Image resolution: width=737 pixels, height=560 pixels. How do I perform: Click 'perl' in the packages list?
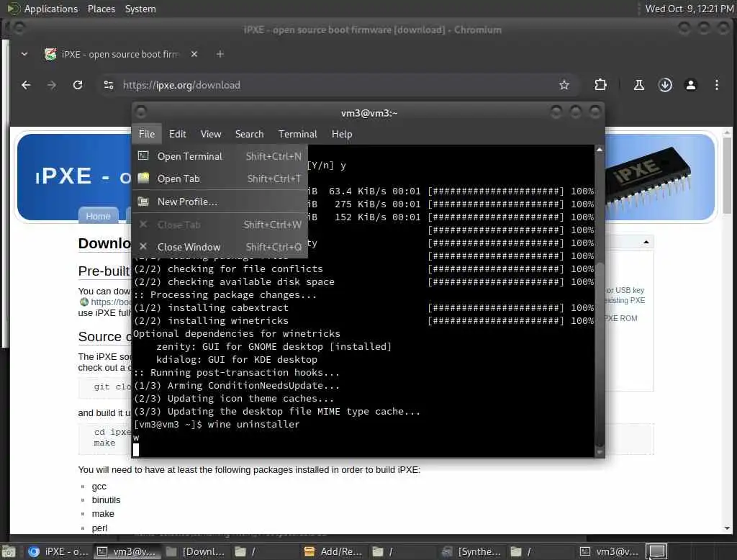pos(99,528)
